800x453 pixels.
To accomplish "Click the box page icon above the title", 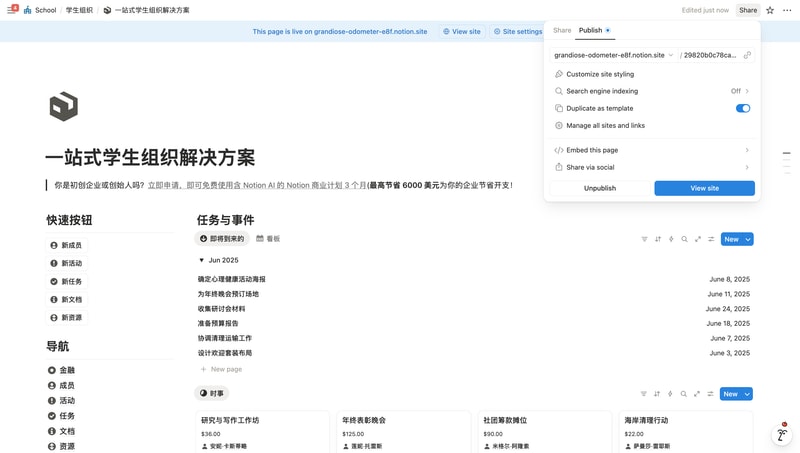I will click(x=64, y=107).
